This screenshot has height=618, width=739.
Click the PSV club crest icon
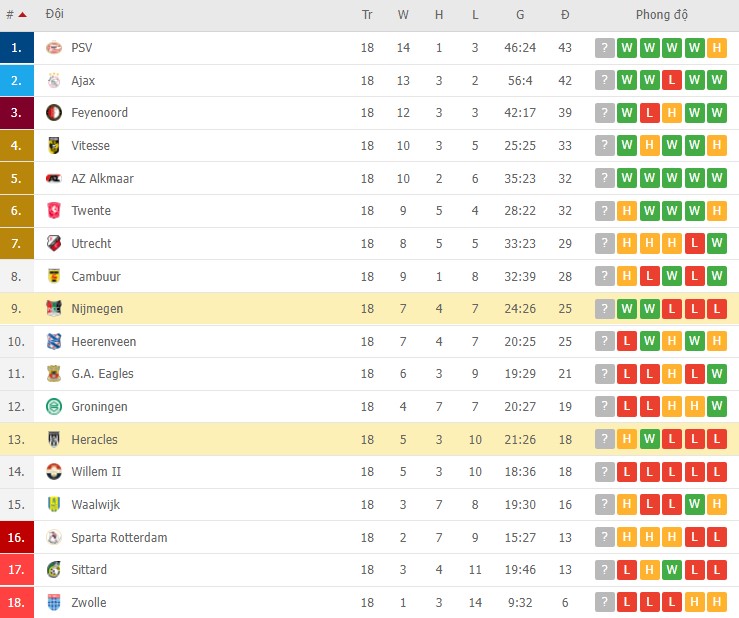54,48
